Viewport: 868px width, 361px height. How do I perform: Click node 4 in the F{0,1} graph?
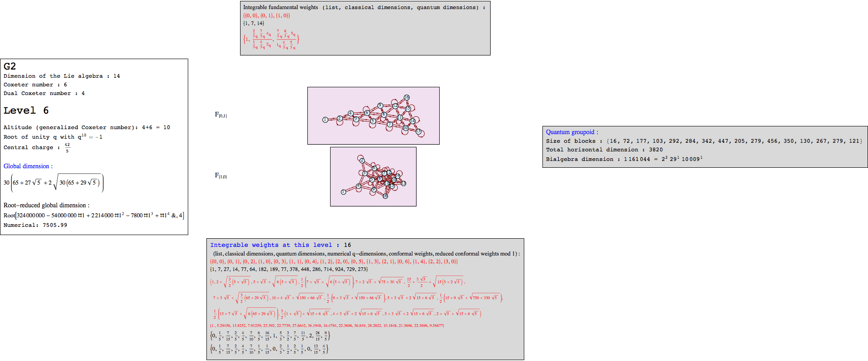coord(351,113)
